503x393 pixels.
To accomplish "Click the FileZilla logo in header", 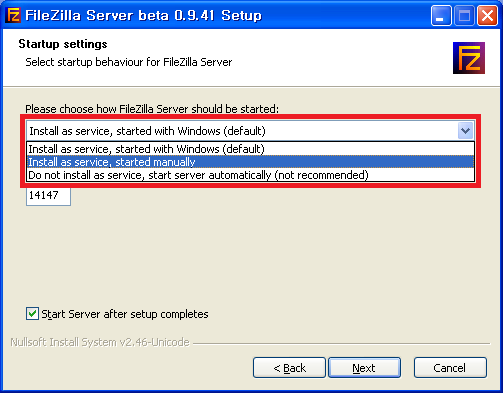I will pyautogui.click(x=469, y=58).
